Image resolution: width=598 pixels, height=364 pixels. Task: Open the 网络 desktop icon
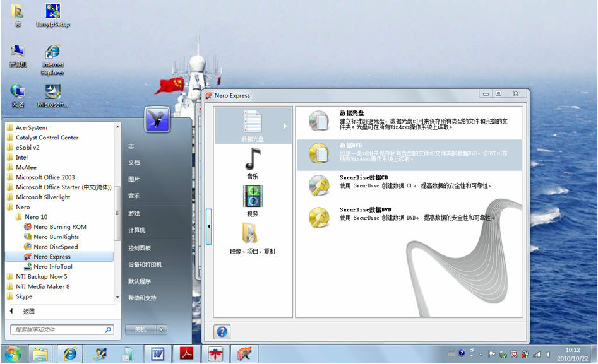pos(18,96)
